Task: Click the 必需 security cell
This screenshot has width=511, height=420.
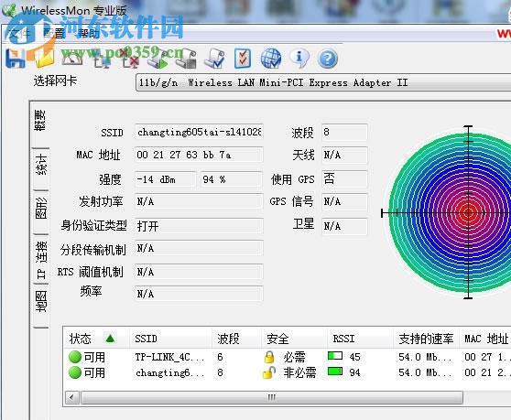Action: click(294, 357)
